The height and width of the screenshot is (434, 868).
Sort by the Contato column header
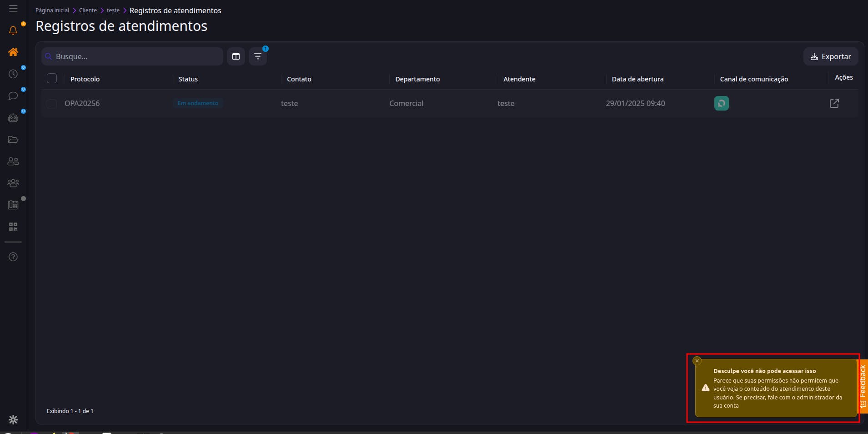(x=299, y=79)
